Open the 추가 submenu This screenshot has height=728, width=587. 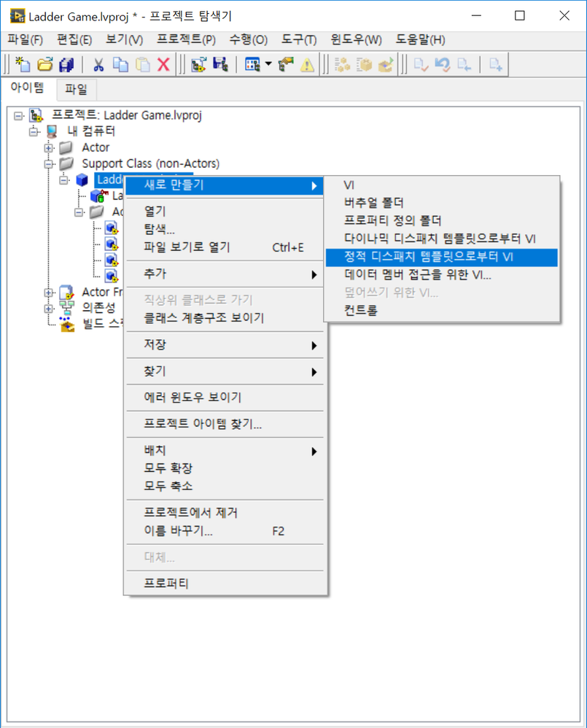pyautogui.click(x=225, y=274)
